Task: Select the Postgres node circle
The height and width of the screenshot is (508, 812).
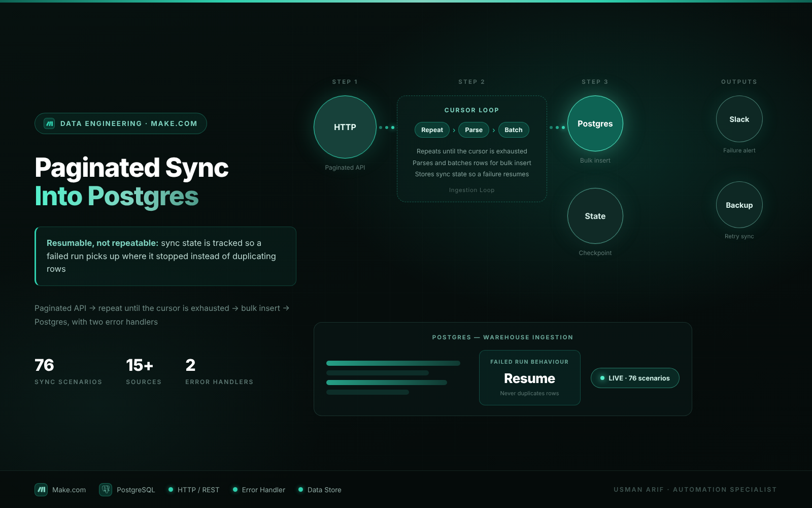Action: 595,123
